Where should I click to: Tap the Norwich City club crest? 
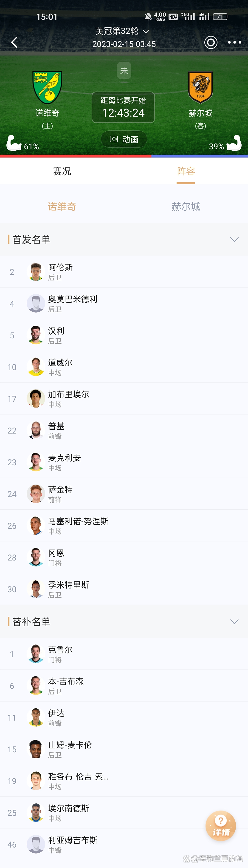click(47, 87)
